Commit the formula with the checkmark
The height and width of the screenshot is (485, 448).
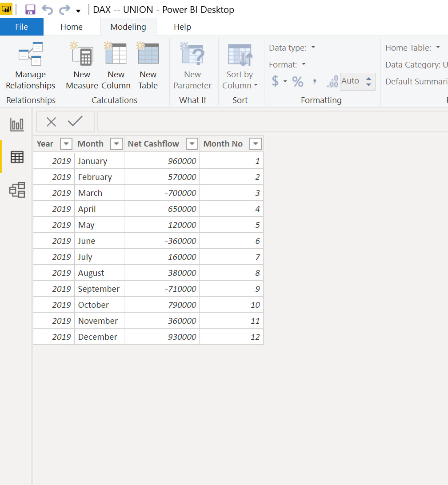[x=76, y=121]
